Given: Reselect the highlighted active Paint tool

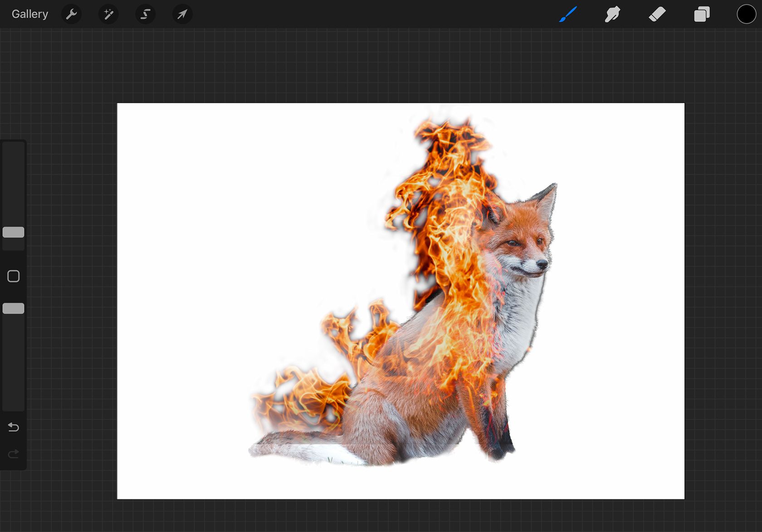Looking at the screenshot, I should pyautogui.click(x=568, y=14).
